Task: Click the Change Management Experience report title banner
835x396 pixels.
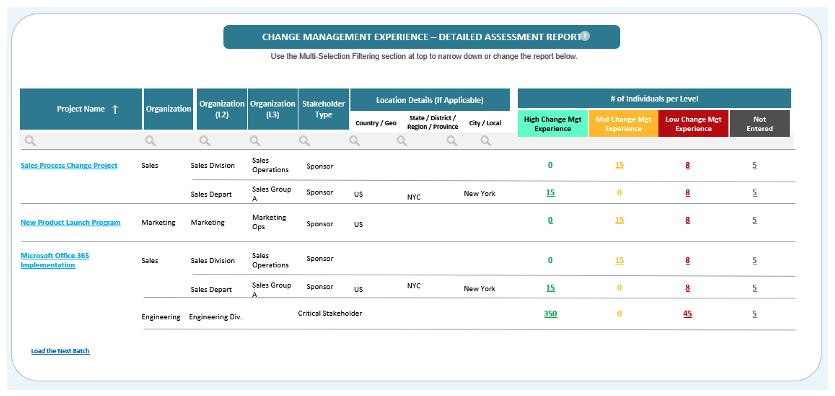Action: [421, 37]
